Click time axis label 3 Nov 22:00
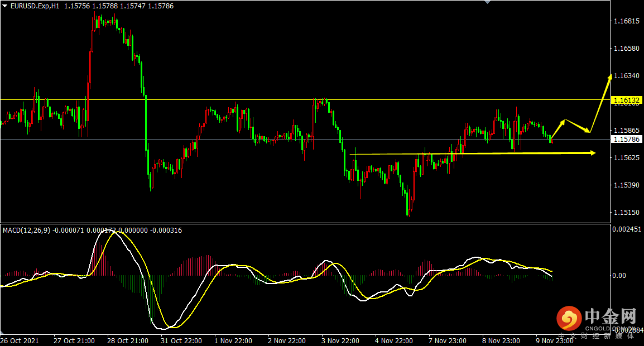This screenshot has height=346, width=644. coord(340,340)
